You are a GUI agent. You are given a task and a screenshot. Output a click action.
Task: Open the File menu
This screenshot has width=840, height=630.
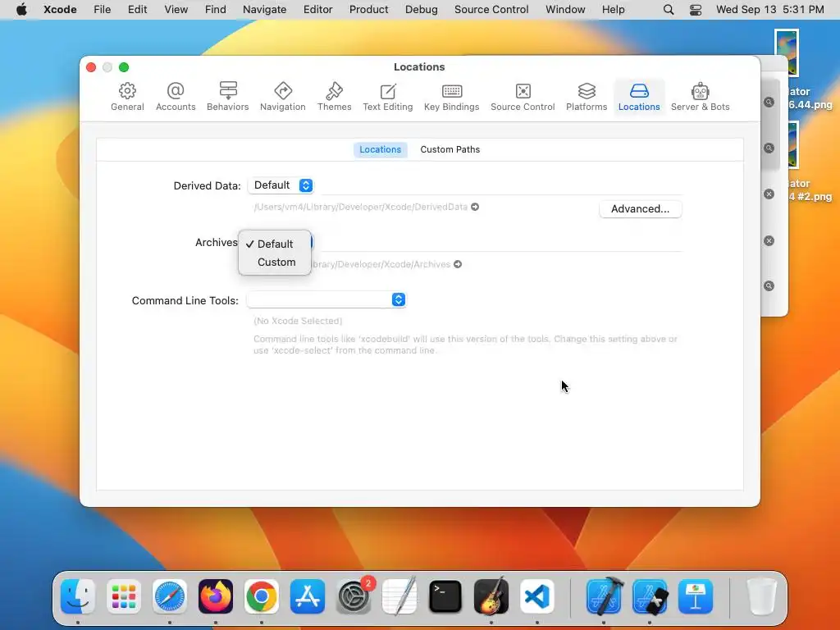coord(102,10)
